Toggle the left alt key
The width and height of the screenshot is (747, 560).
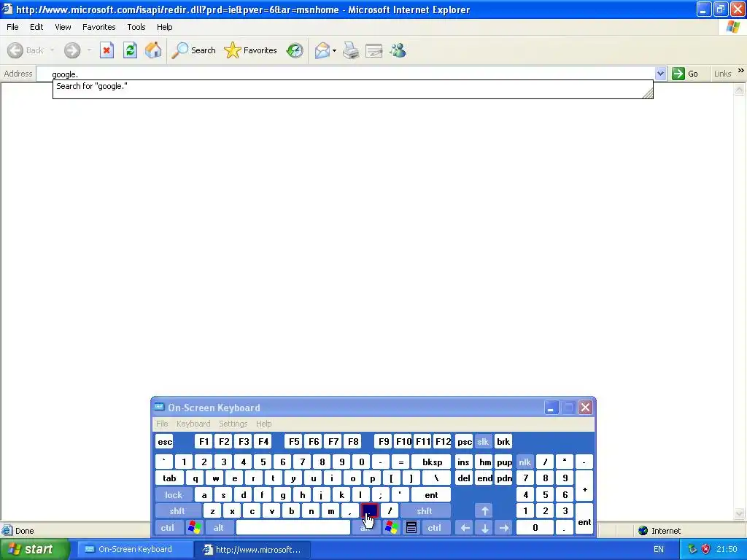(x=219, y=528)
